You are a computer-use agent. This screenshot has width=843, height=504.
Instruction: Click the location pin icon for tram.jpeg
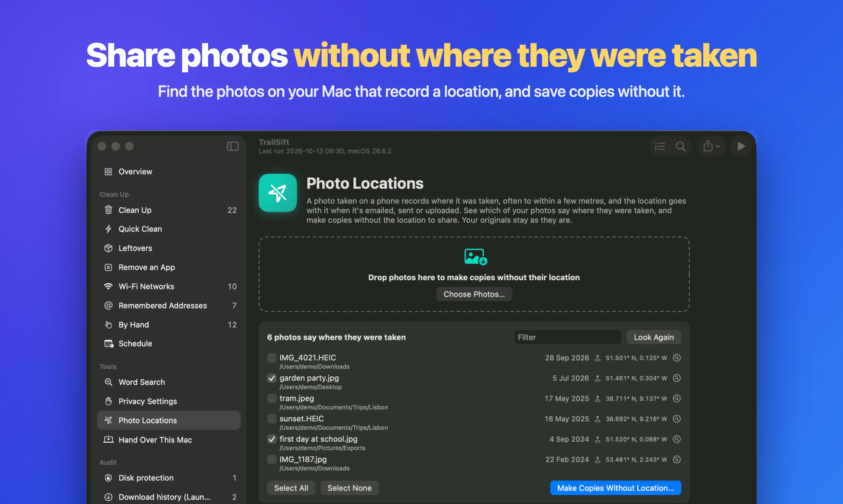597,399
